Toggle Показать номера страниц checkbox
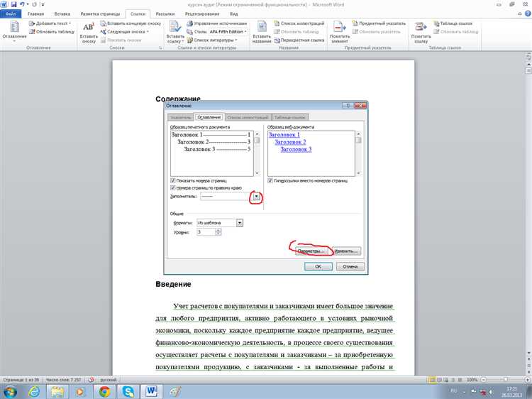The height and width of the screenshot is (399, 532). click(x=172, y=180)
